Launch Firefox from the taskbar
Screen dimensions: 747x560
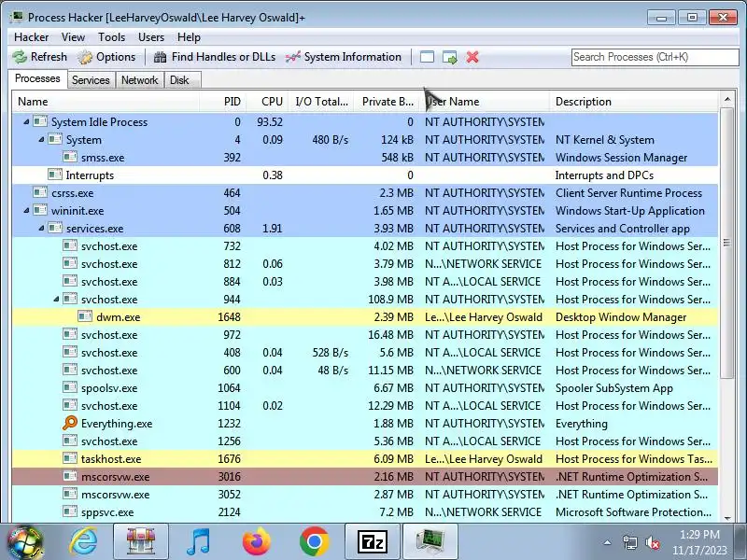point(256,542)
